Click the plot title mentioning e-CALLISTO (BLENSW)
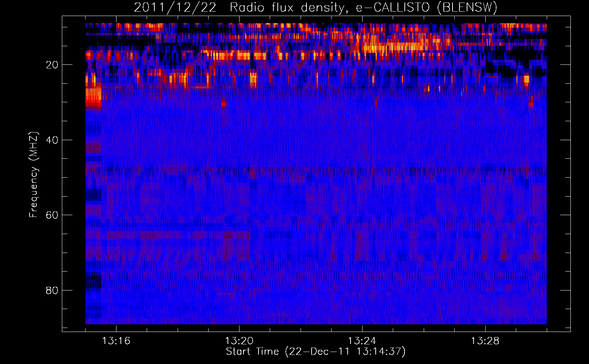The height and width of the screenshot is (364, 589). pyautogui.click(x=316, y=8)
